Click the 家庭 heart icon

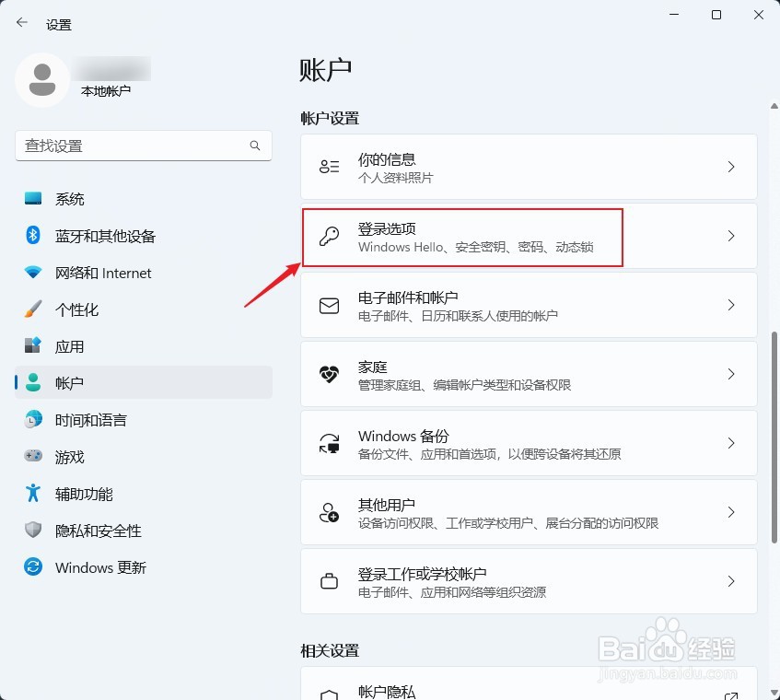pyautogui.click(x=329, y=374)
